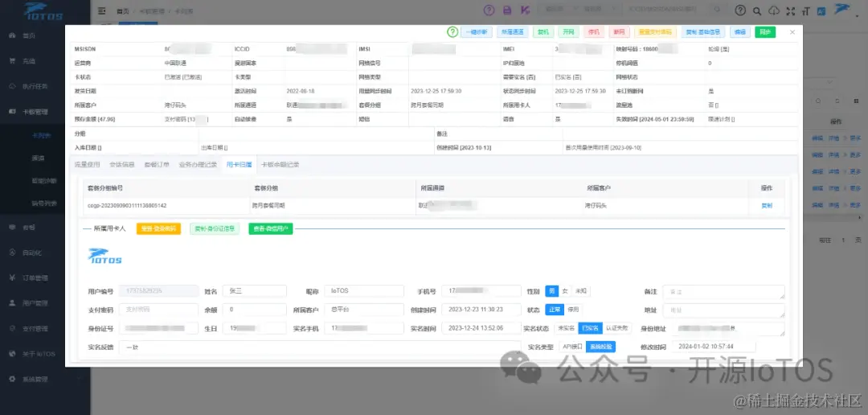Click the fullscreen icon in top bar

[790, 10]
